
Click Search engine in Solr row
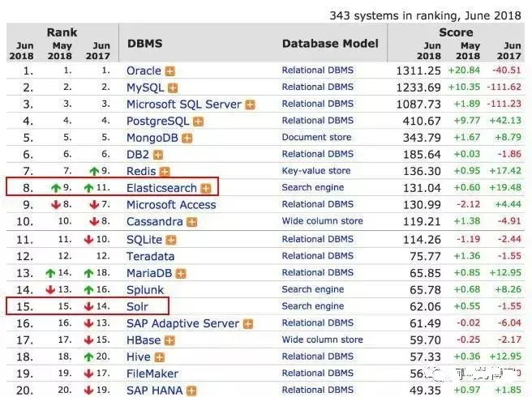[313, 306]
